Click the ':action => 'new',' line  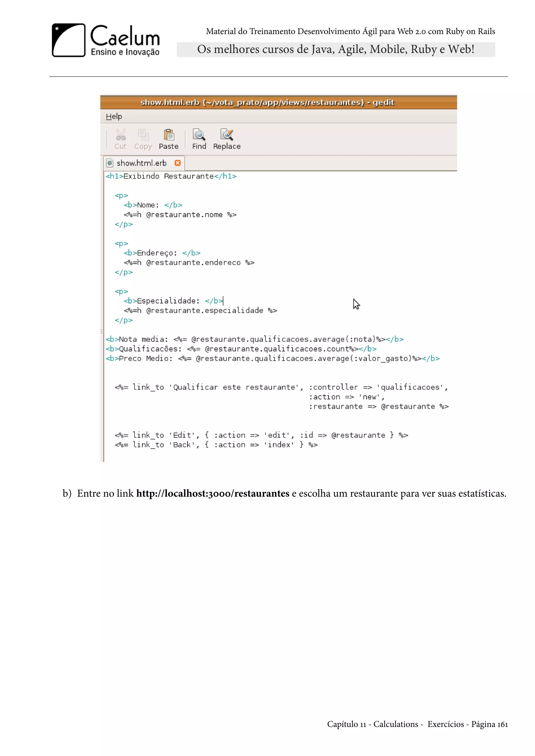point(347,397)
